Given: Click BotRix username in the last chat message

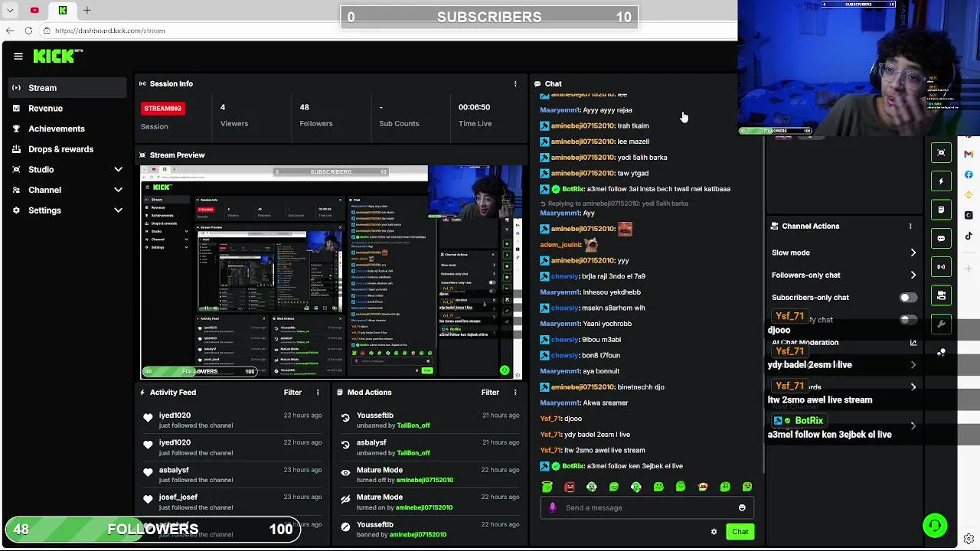Looking at the screenshot, I should click(573, 466).
